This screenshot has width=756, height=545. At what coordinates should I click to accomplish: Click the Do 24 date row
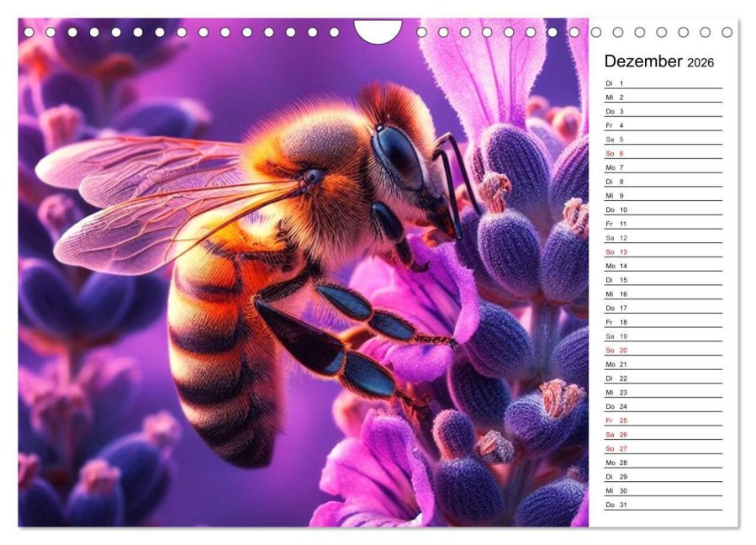[x=663, y=406]
